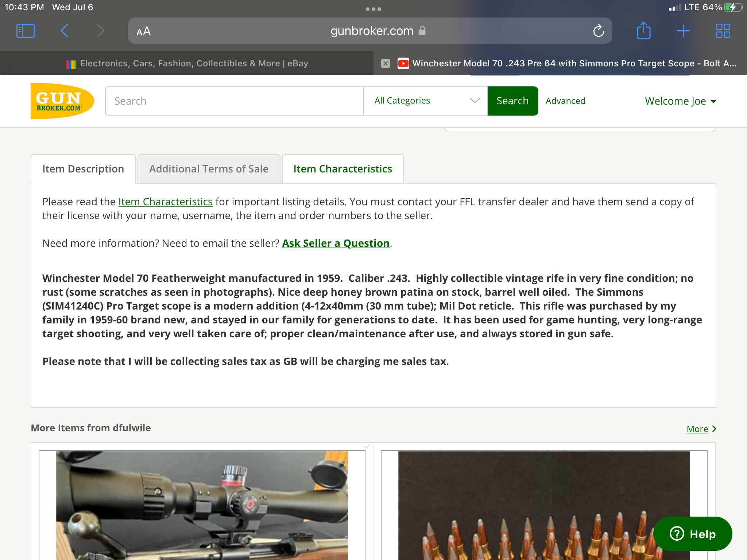The image size is (747, 560).
Task: Open the Item Characteristics tab
Action: point(343,169)
